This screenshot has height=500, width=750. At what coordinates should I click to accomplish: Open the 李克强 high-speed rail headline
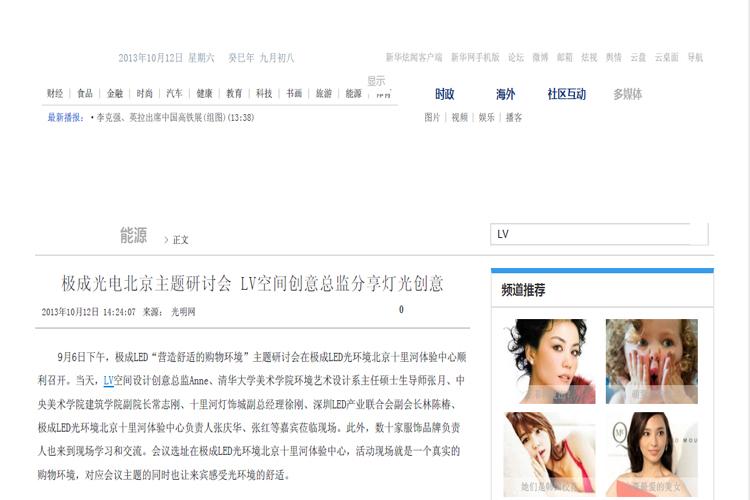pyautogui.click(x=174, y=117)
